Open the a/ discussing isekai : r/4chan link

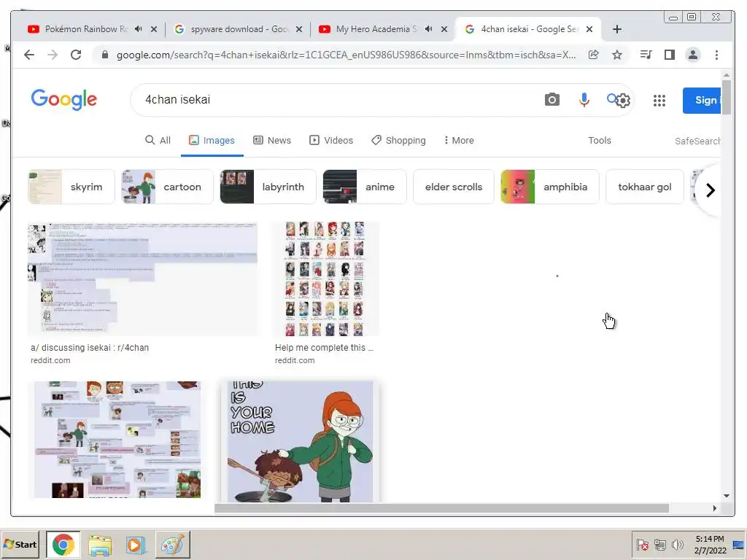click(x=90, y=348)
